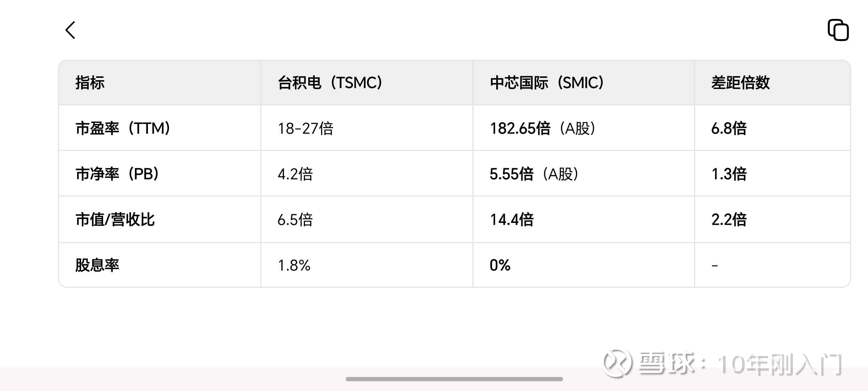Screen dimensions: 868x391
Task: Tap the copy table icon
Action: point(838,30)
